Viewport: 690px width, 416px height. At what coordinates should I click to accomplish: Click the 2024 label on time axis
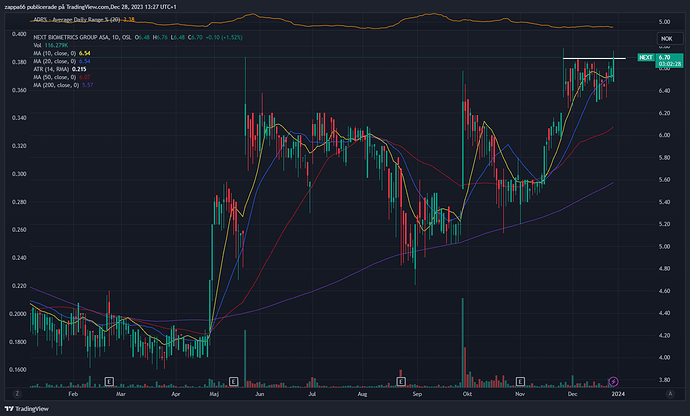point(617,394)
